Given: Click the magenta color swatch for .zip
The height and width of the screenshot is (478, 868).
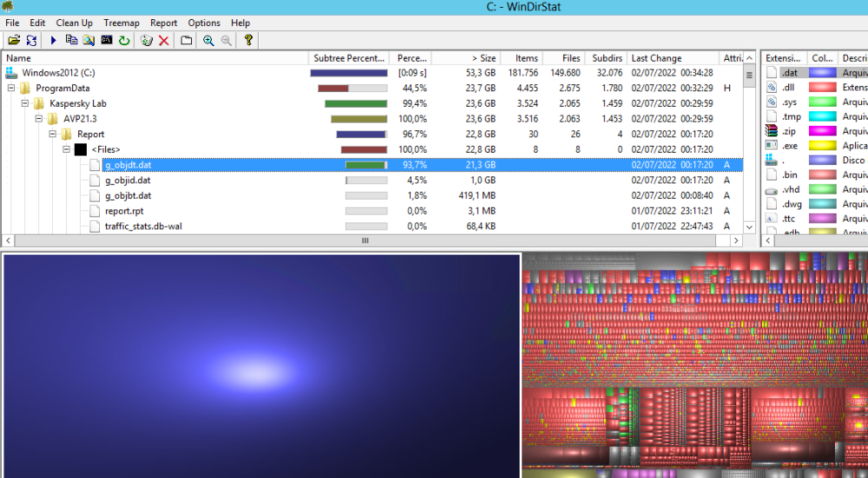Looking at the screenshot, I should (823, 131).
